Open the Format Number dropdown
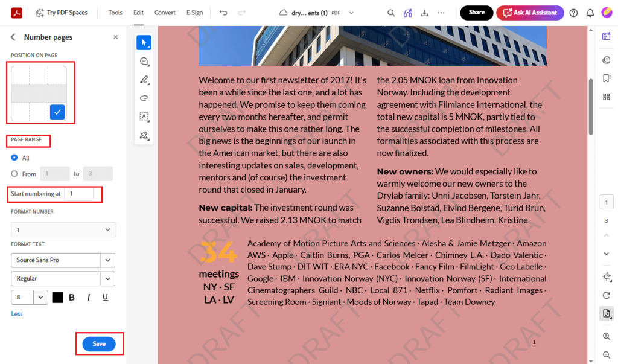The image size is (618, 364). tap(63, 229)
